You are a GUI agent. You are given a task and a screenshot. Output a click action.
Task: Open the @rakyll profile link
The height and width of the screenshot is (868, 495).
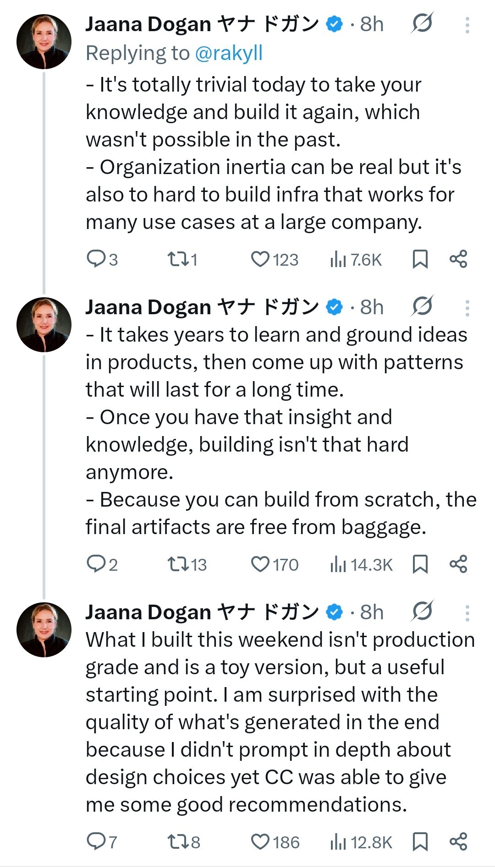point(229,53)
